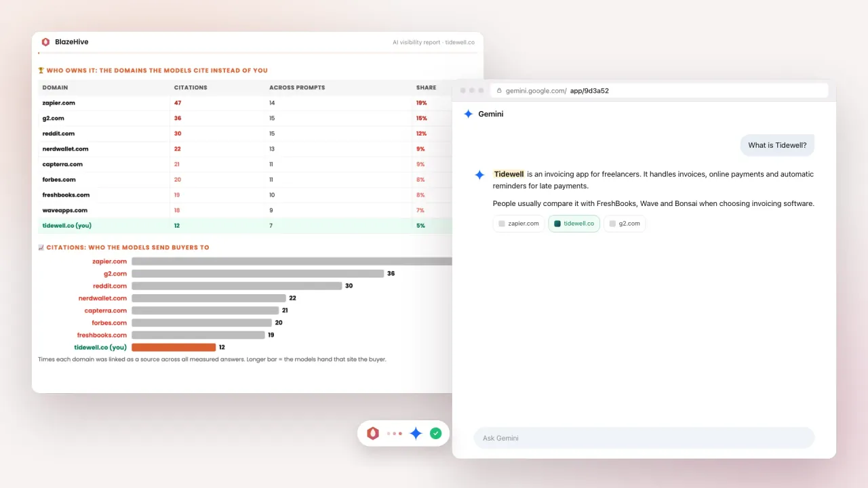Click g2.com in the domain table
Screen dimensions: 868x488
(x=53, y=118)
